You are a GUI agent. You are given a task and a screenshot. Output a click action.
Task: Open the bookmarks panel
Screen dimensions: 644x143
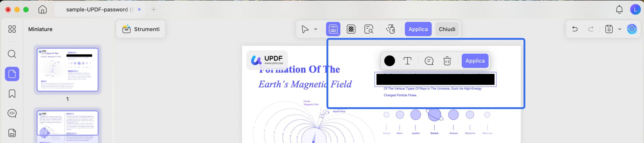click(12, 94)
